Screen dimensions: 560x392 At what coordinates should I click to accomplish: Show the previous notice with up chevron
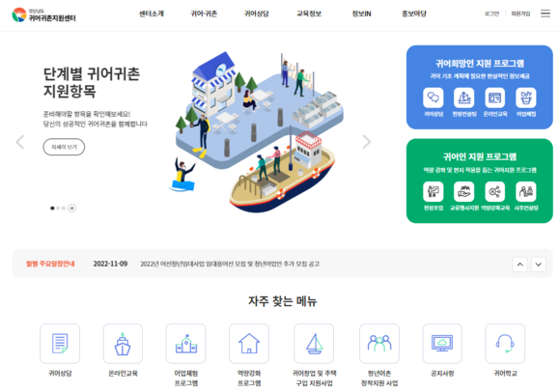click(520, 265)
